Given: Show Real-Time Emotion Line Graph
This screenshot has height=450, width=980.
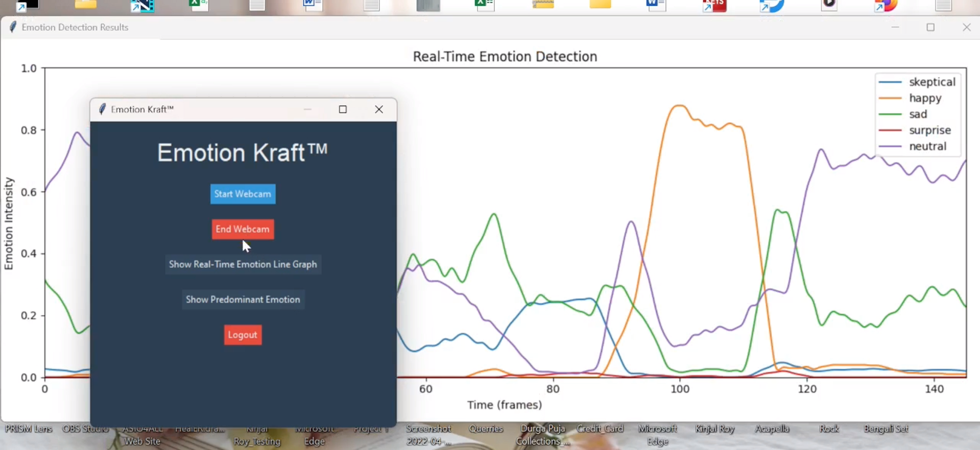Looking at the screenshot, I should (x=243, y=264).
